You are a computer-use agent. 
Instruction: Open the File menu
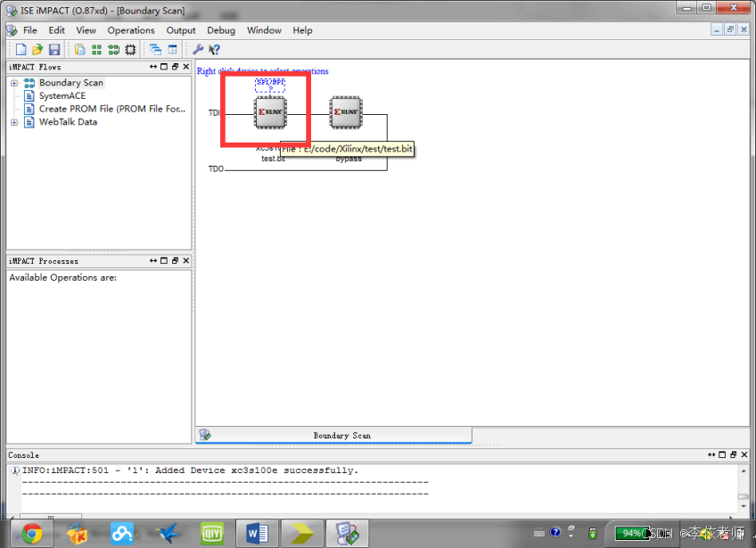pyautogui.click(x=30, y=30)
